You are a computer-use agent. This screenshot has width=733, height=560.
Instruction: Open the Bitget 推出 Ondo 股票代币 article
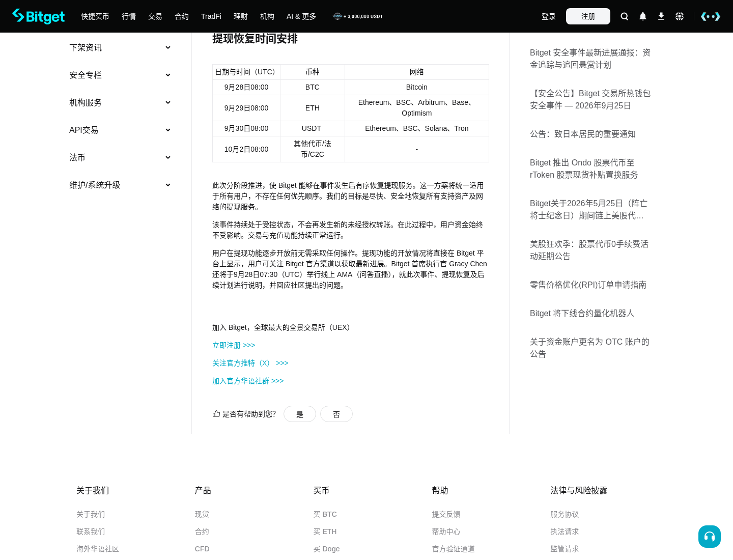[x=584, y=169]
